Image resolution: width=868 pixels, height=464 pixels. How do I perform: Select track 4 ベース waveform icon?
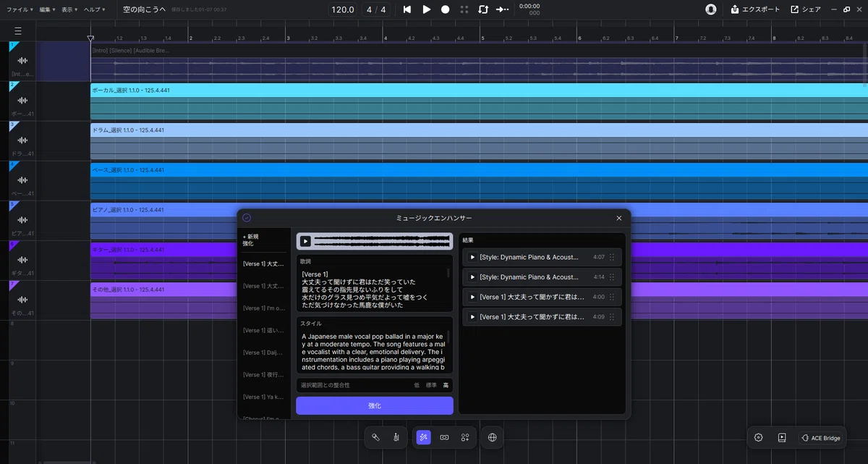[x=22, y=180]
